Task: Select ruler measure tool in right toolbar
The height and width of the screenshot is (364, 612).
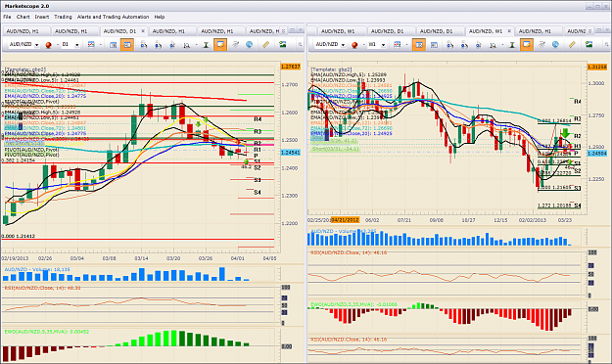Action: (572, 45)
